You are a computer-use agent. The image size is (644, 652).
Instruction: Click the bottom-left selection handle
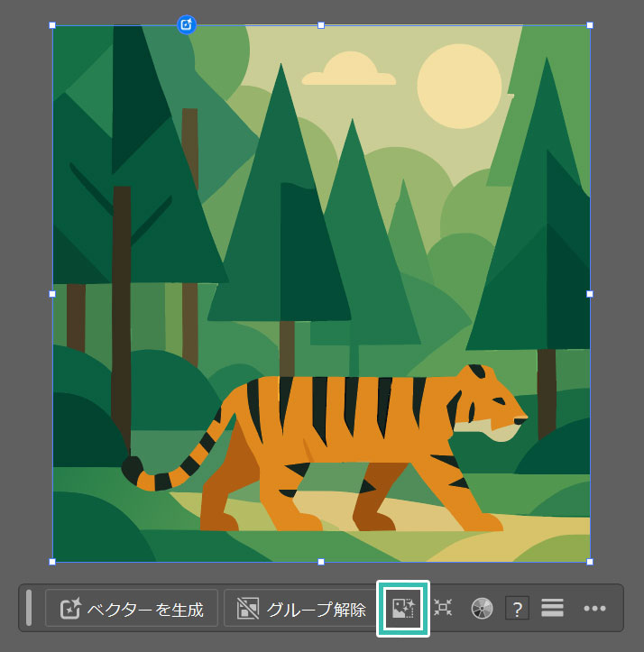[x=52, y=562]
